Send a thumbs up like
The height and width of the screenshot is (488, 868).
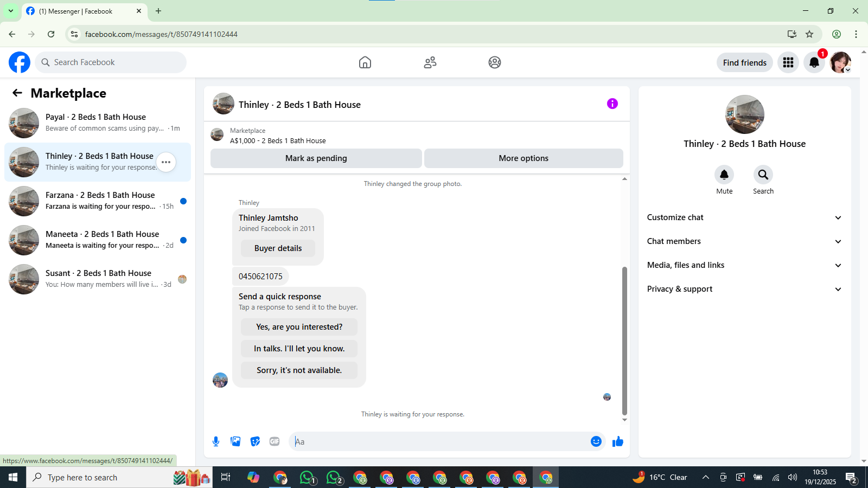pos(617,441)
